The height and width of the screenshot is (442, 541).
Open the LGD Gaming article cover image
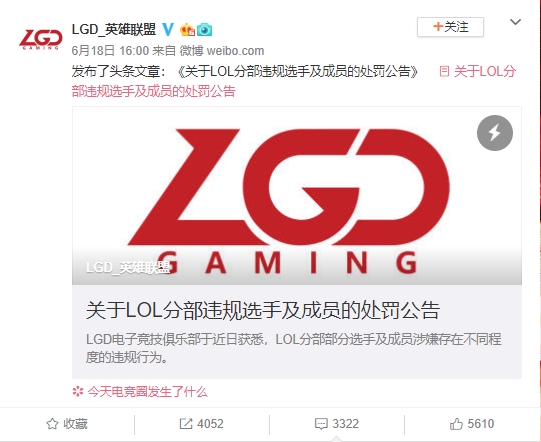click(x=297, y=196)
